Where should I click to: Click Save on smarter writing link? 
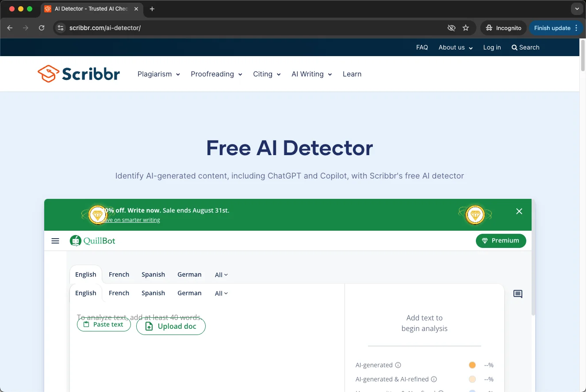130,220
